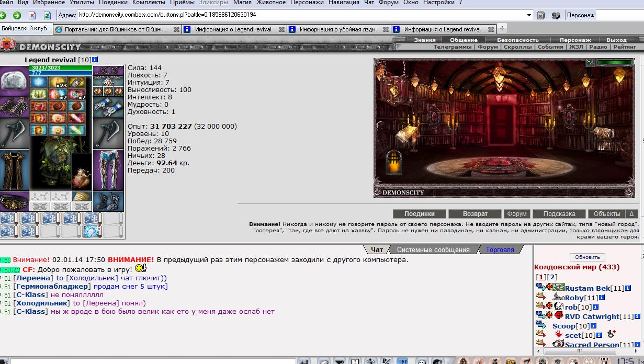Click the belt equipment slot
Screen dimensions: 644x364
15,201
